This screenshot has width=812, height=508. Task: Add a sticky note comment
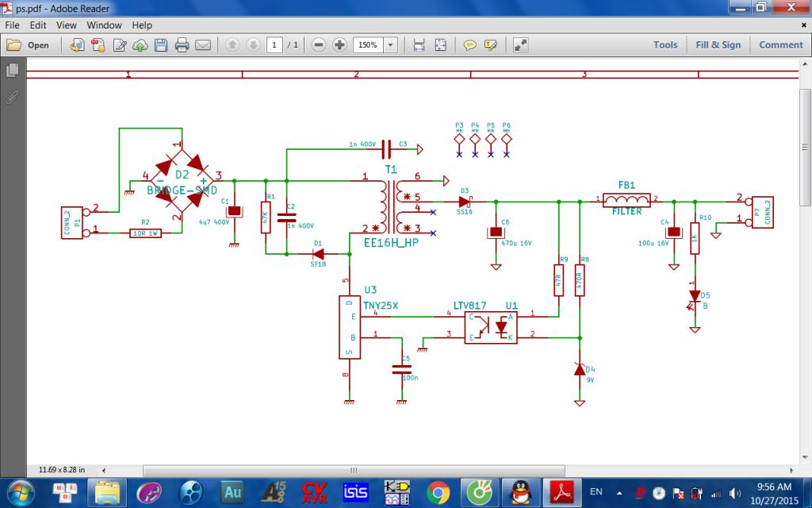(469, 45)
